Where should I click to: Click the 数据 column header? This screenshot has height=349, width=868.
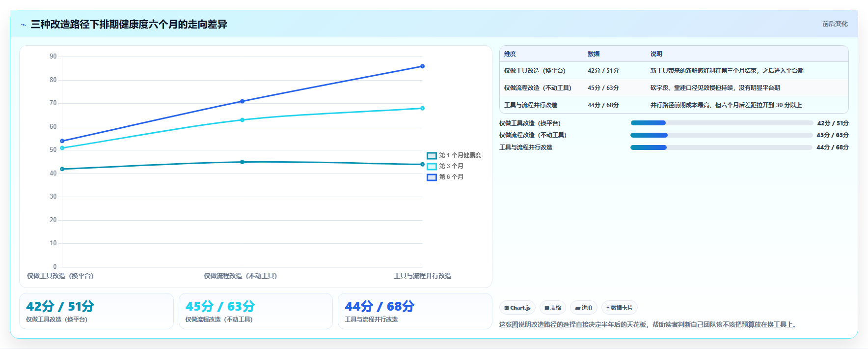[594, 54]
